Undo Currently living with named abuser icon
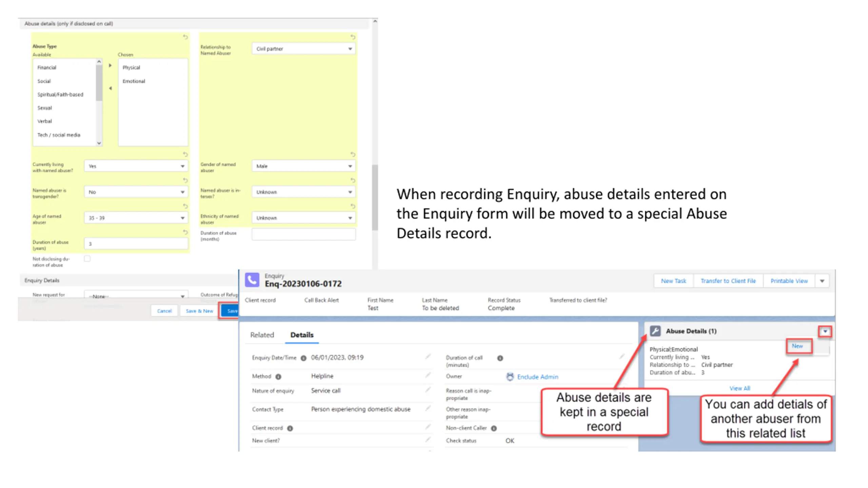This screenshot has height=488, width=868. click(x=185, y=154)
